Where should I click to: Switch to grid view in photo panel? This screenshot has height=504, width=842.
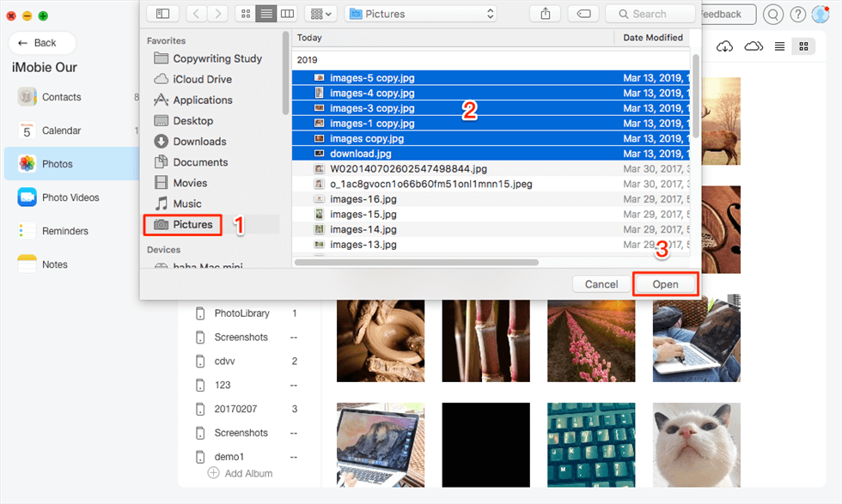click(804, 46)
